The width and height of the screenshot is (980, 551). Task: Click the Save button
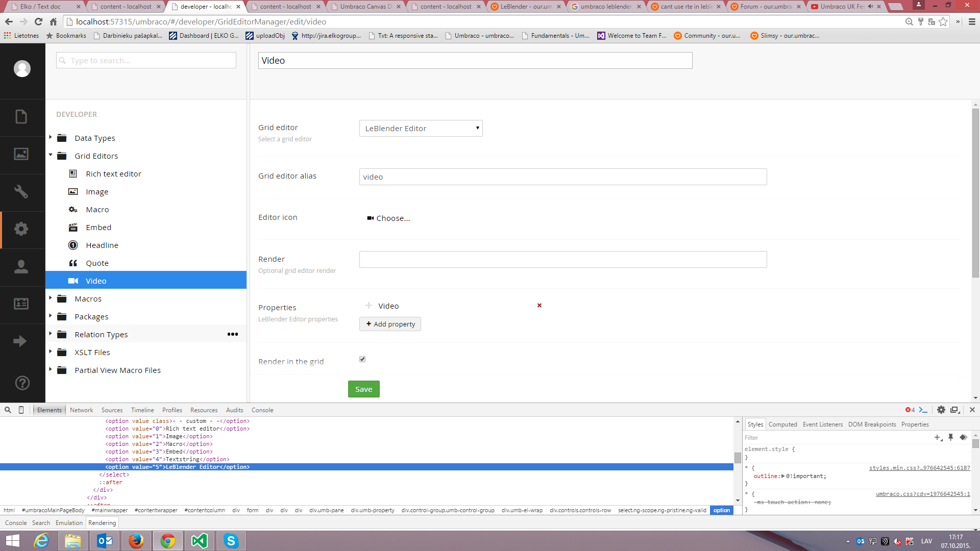tap(364, 389)
